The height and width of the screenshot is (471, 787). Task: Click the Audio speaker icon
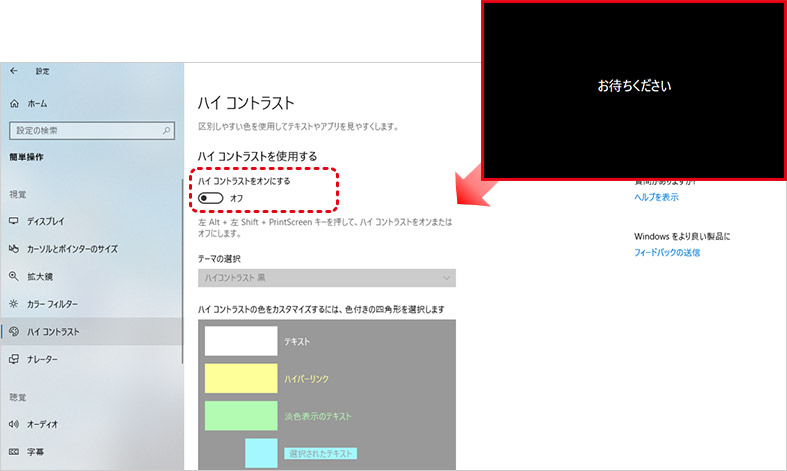[x=14, y=423]
